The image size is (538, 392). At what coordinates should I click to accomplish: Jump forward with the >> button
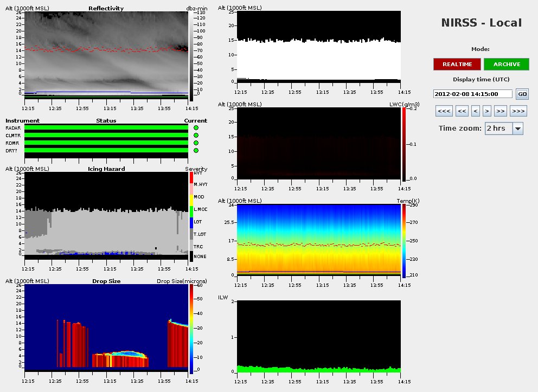(x=501, y=111)
